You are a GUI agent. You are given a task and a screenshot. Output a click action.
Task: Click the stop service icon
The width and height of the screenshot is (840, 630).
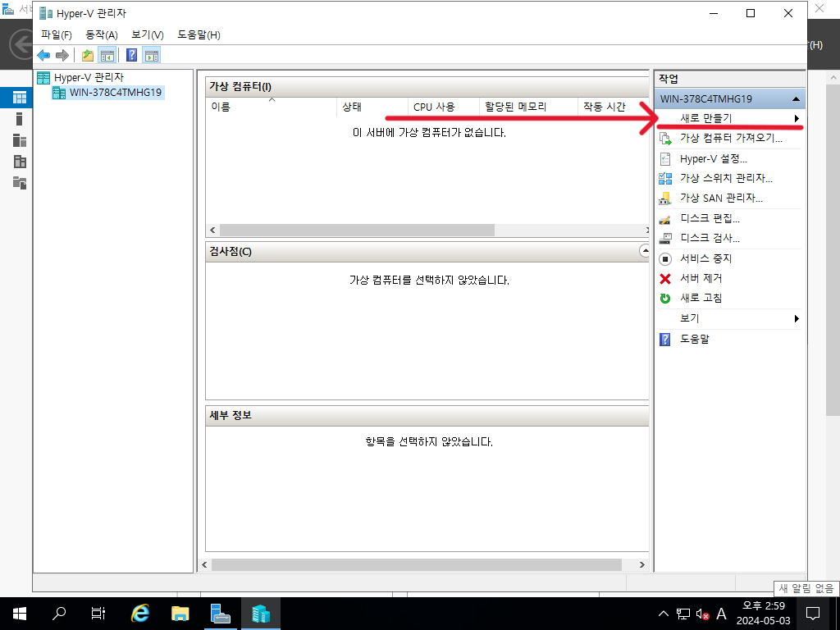click(665, 259)
